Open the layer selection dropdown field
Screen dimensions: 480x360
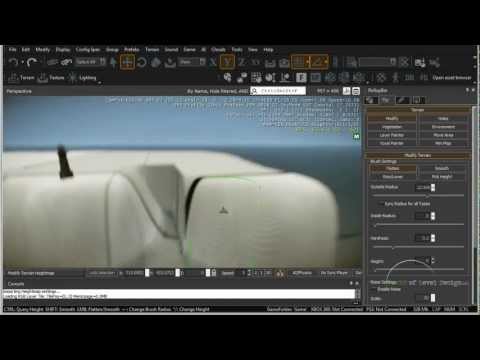tap(377, 62)
